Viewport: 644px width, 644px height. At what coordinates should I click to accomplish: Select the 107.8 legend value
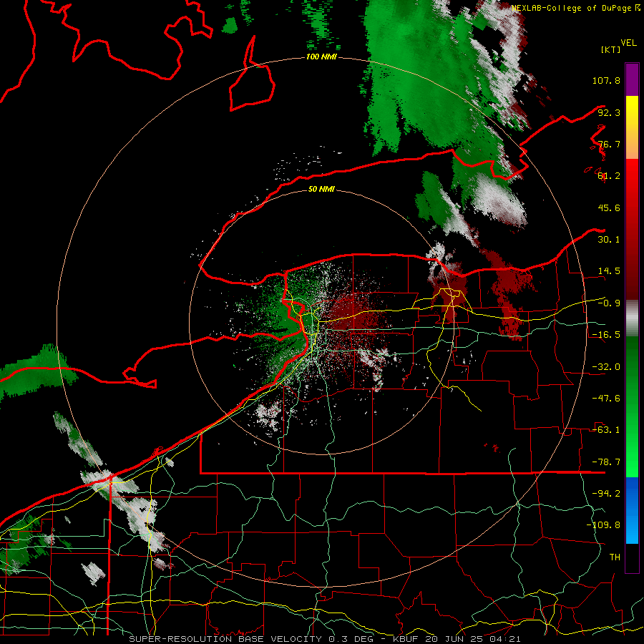[x=606, y=80]
